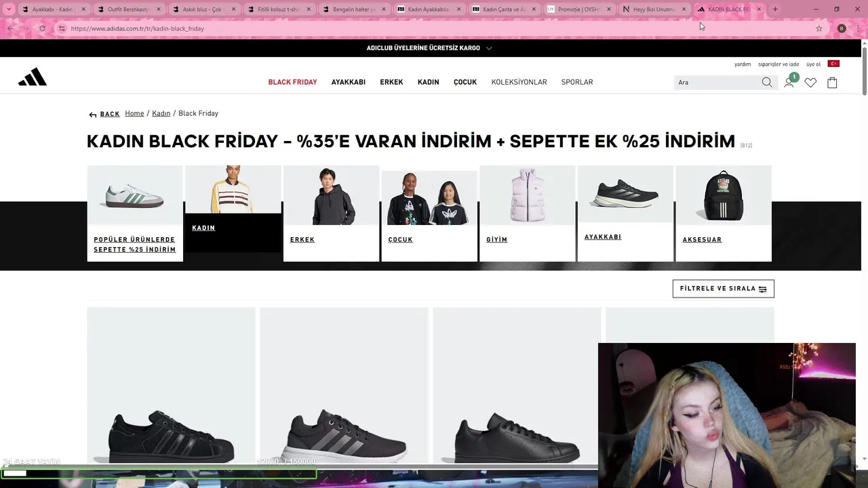Click Kadın in breadcrumb
868x488 pixels.
click(161, 113)
